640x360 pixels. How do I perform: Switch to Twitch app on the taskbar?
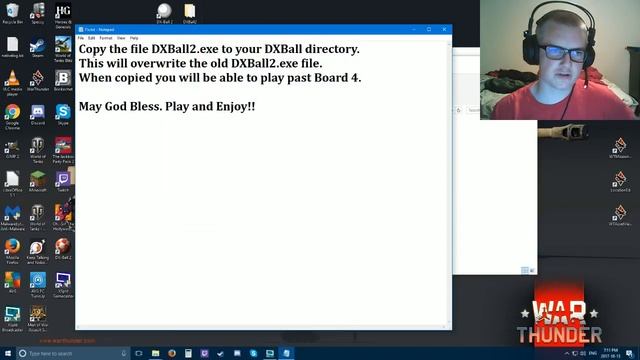(204, 353)
